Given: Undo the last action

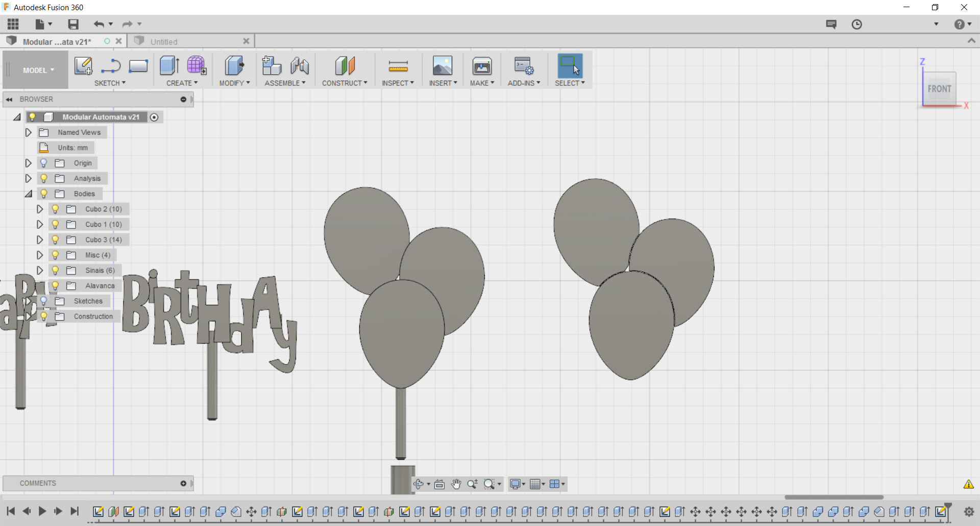Looking at the screenshot, I should (99, 24).
